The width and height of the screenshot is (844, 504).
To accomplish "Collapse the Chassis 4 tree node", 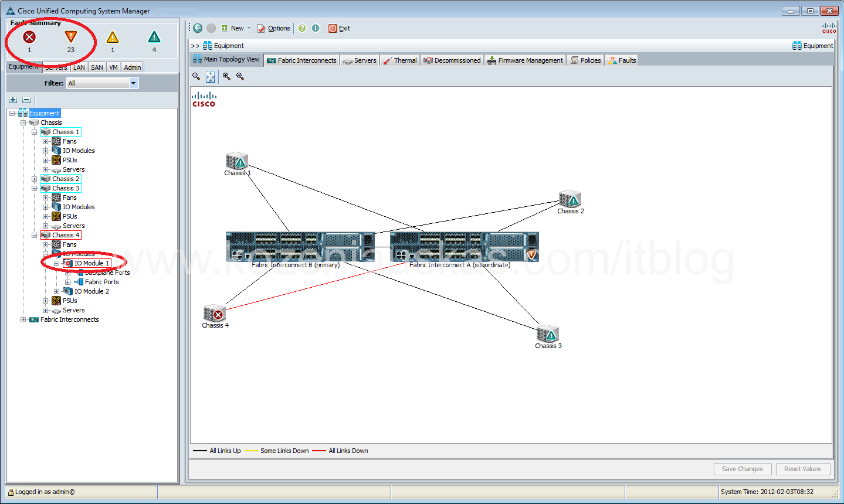I will (x=35, y=235).
